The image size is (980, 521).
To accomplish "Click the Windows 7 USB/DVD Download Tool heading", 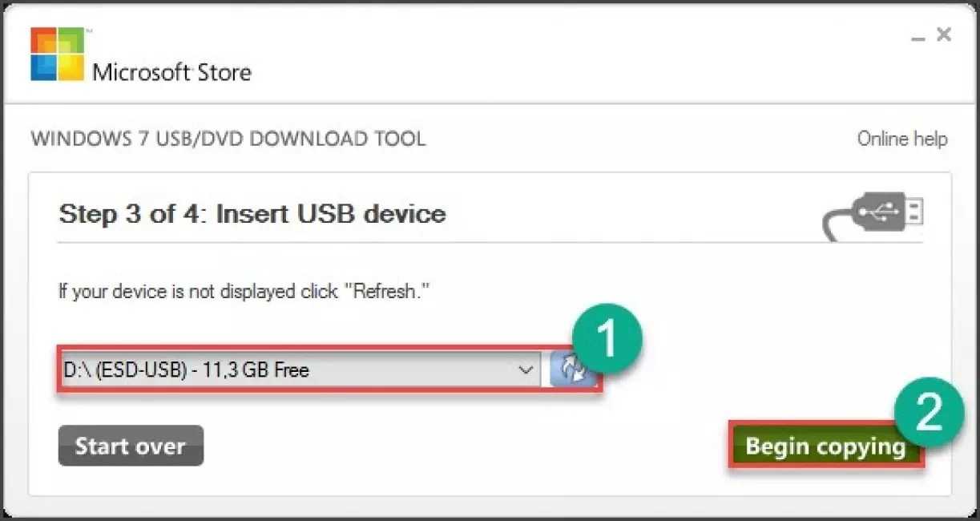I will tap(228, 139).
